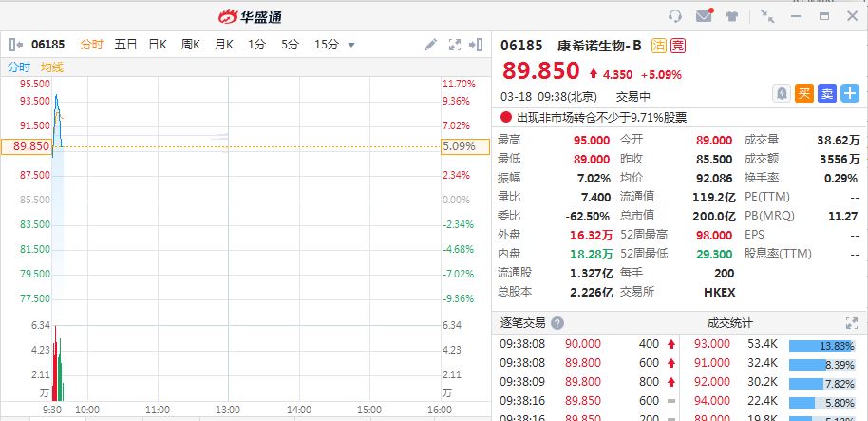Open help for 逐笔交易
Viewport: 868px width, 421px height.
pos(557,323)
